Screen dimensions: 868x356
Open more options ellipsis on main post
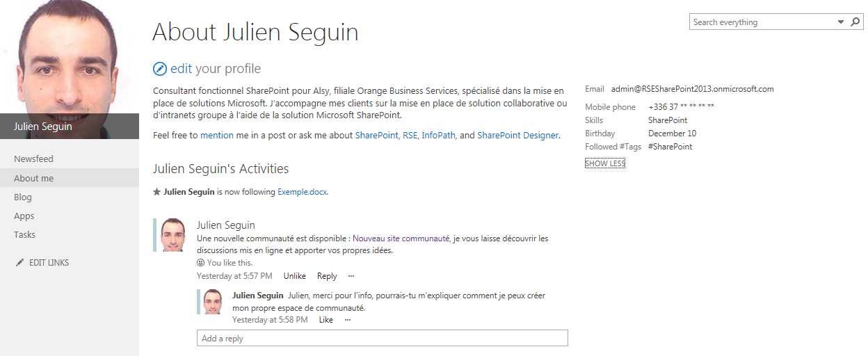click(x=351, y=276)
